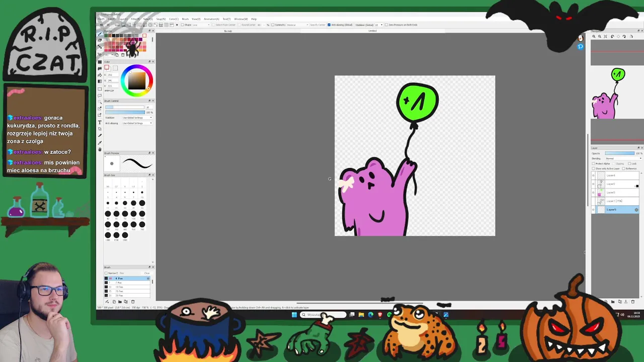Select the Bucket fill tool
Viewport: 644px width, 362px height.
pyautogui.click(x=100, y=75)
